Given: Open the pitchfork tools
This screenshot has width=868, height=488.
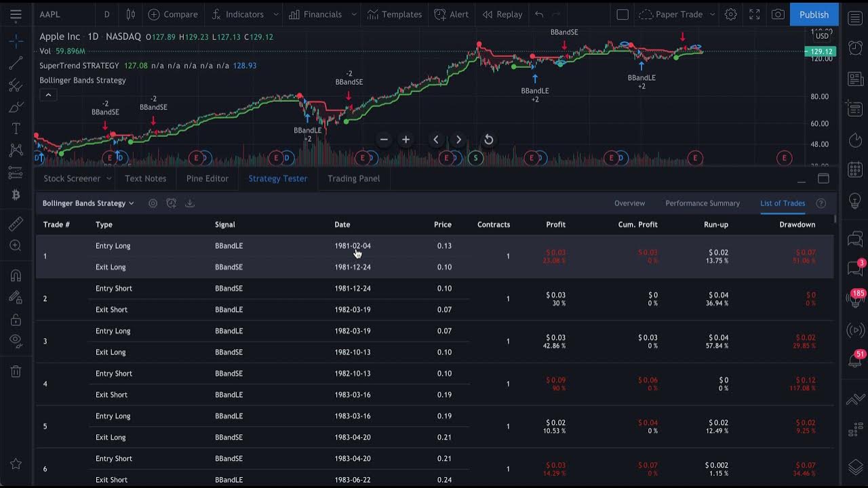Looking at the screenshot, I should tap(16, 85).
